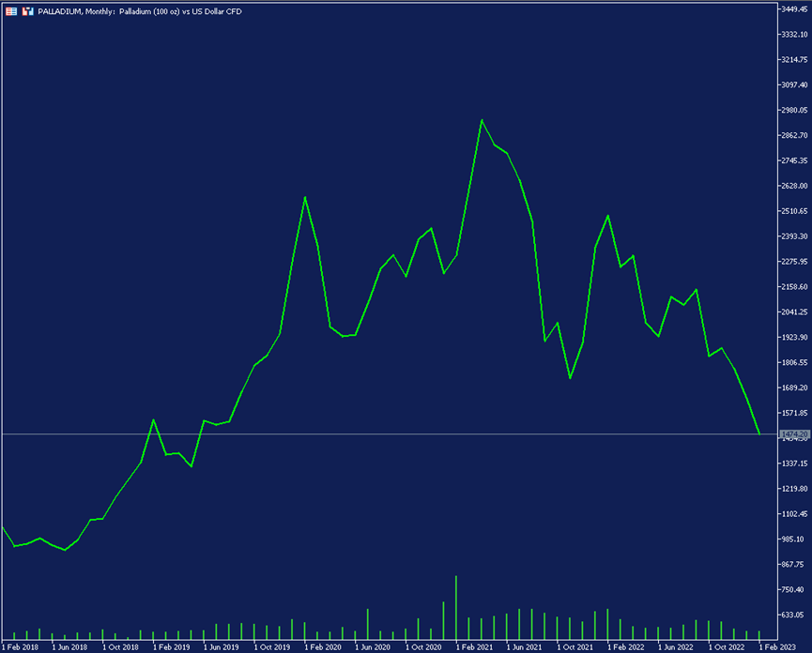The height and width of the screenshot is (653, 812).
Task: Click the 1 Oct 2021 date label
Action: 575,647
